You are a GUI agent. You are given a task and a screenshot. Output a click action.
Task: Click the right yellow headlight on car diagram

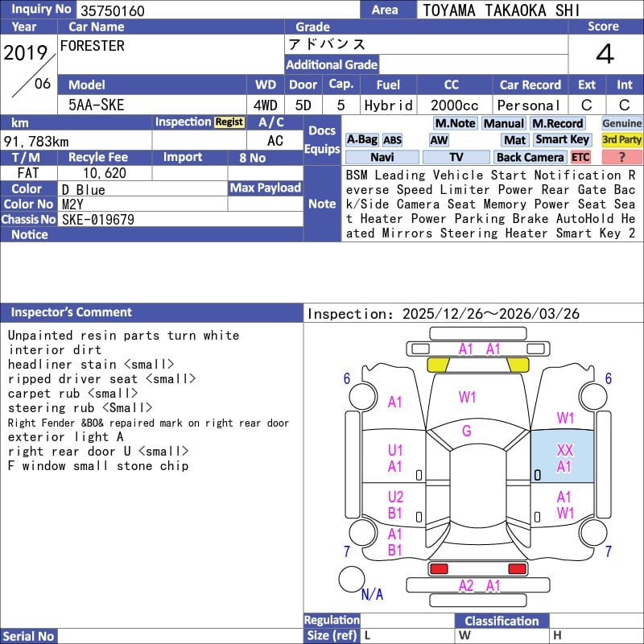[516, 365]
